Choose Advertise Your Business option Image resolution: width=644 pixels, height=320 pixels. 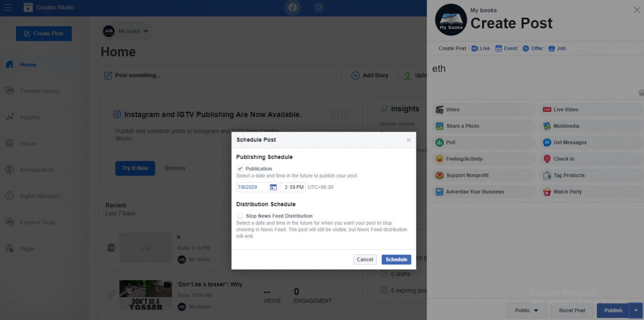483,192
